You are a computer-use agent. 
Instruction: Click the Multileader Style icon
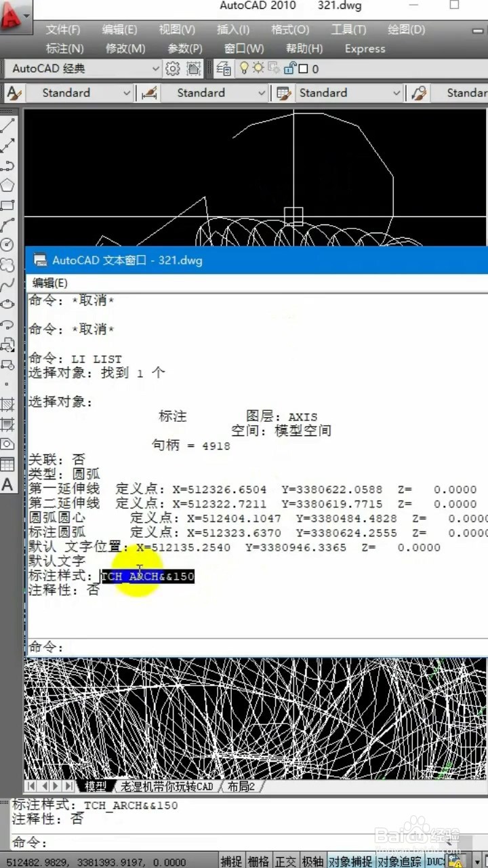[x=420, y=93]
